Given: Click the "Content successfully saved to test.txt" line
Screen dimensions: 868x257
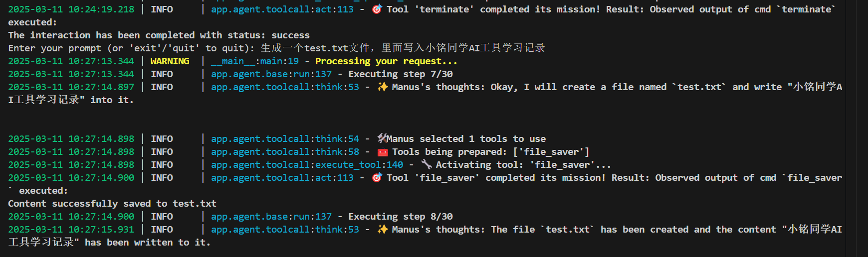Looking at the screenshot, I should click(x=112, y=203).
